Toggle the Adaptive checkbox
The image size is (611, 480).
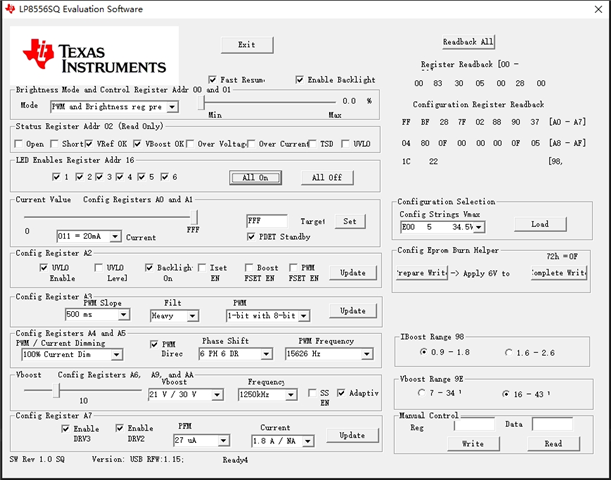341,393
